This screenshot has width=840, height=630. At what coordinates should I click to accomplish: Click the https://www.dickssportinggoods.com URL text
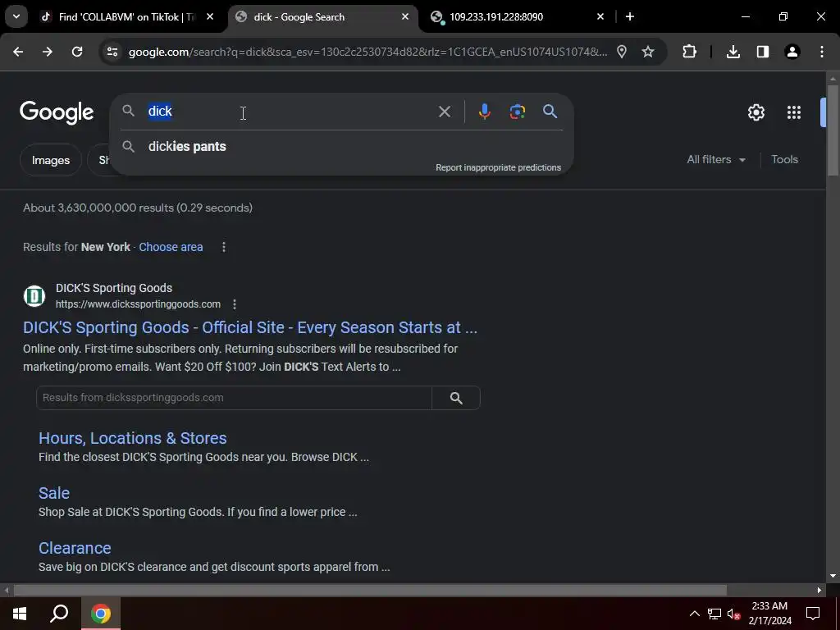138,304
